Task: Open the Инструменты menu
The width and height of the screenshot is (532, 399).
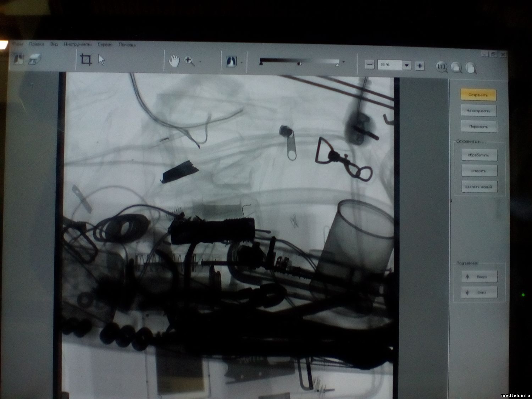Action: point(78,45)
